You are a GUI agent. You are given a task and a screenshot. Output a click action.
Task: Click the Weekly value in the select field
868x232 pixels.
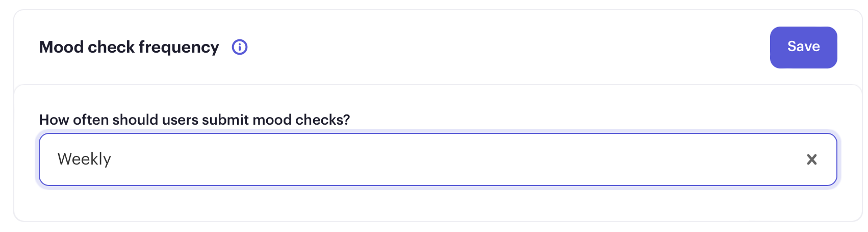click(84, 159)
